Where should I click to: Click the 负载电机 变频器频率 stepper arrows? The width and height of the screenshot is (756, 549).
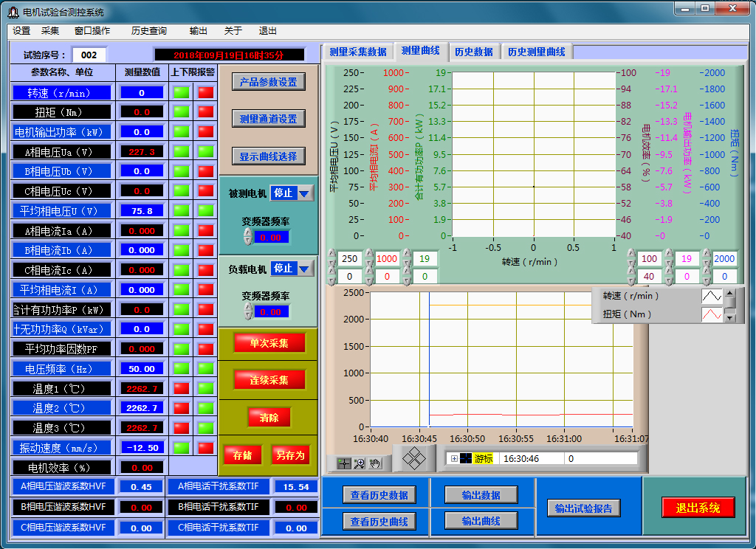pyautogui.click(x=248, y=311)
